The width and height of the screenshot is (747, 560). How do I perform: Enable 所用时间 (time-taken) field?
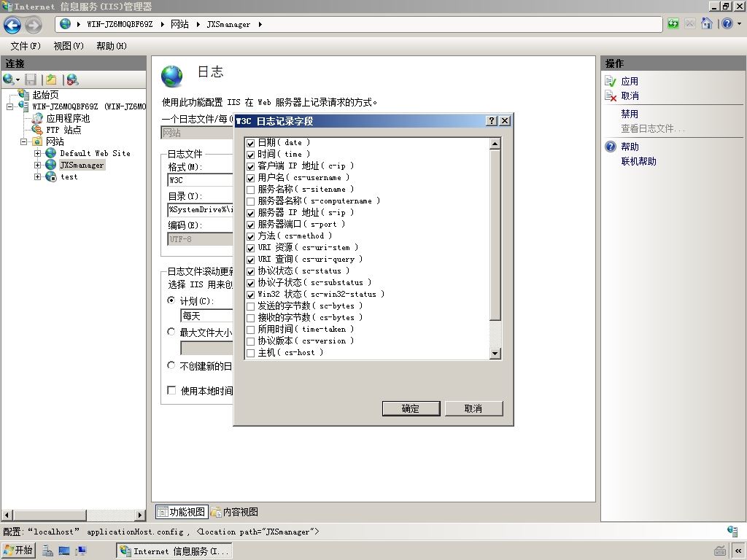click(251, 330)
